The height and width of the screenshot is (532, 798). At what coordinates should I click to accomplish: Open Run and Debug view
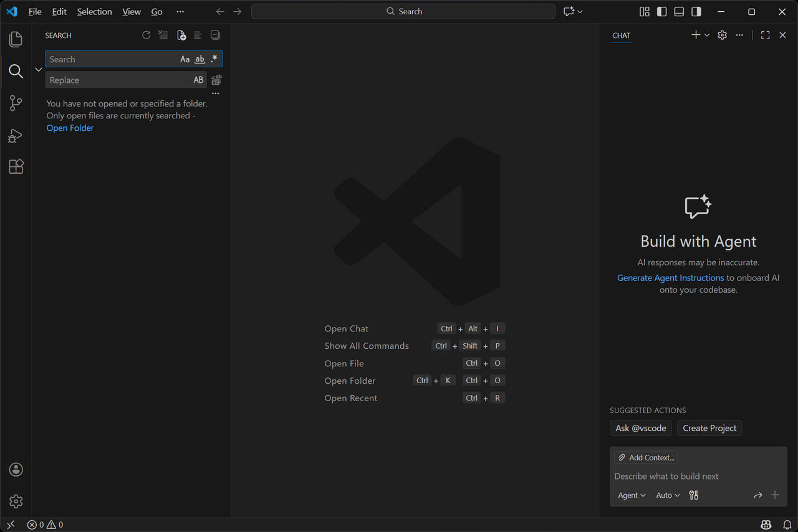coord(16,135)
